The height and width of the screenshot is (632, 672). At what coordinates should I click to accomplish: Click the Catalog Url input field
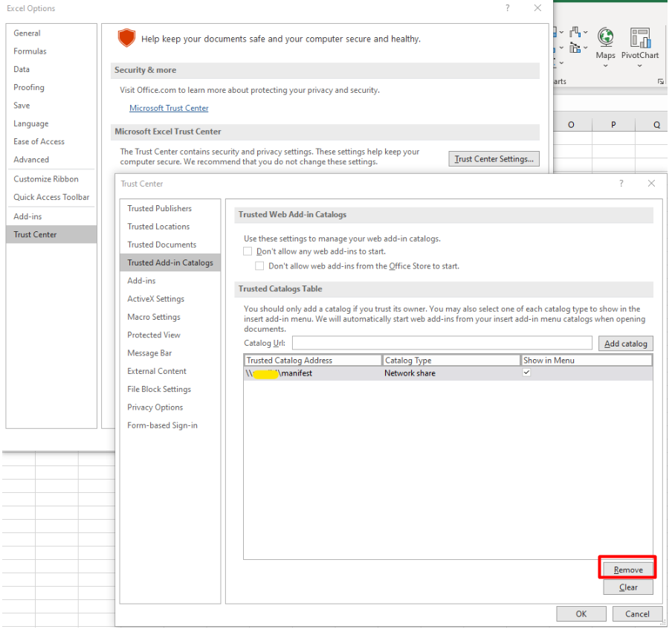tap(442, 343)
